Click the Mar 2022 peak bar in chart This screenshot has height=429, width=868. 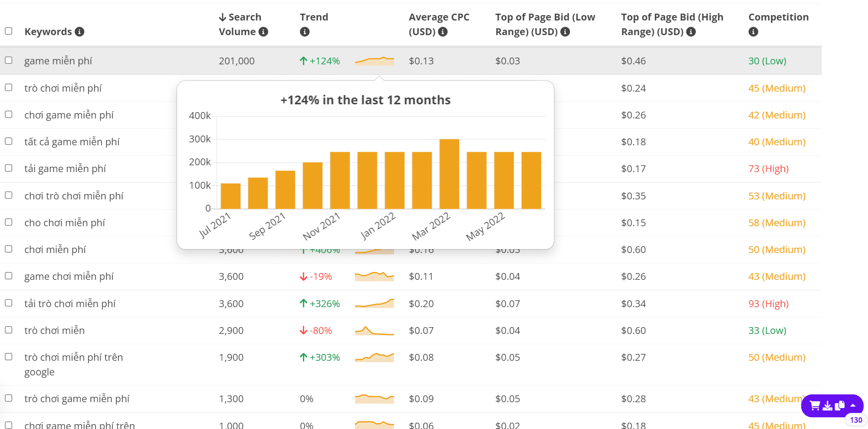click(x=449, y=174)
